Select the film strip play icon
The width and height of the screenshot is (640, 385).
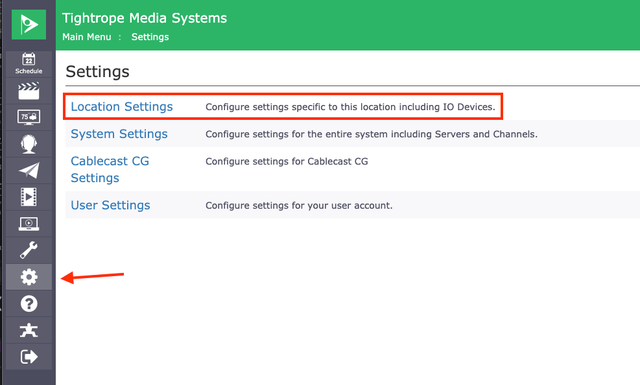click(29, 197)
